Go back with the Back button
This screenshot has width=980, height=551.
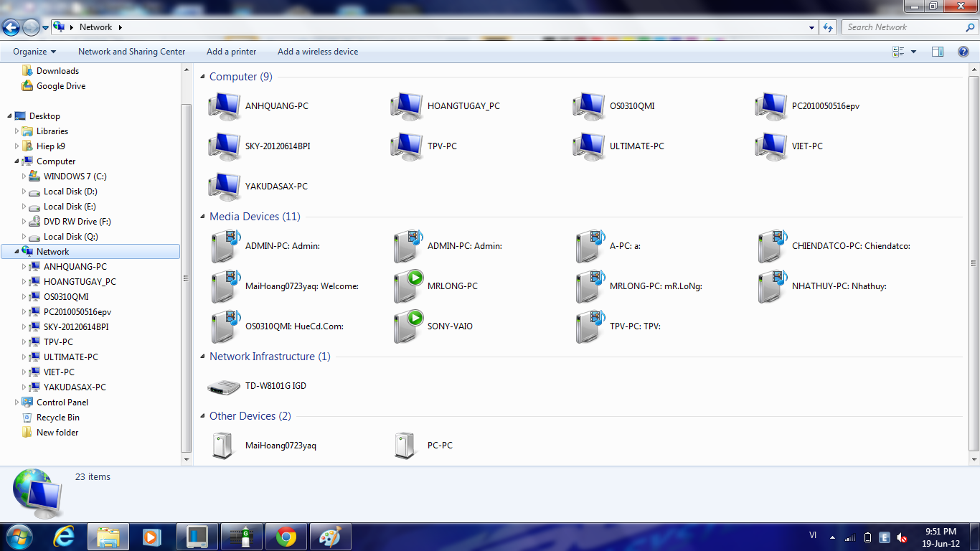(11, 27)
